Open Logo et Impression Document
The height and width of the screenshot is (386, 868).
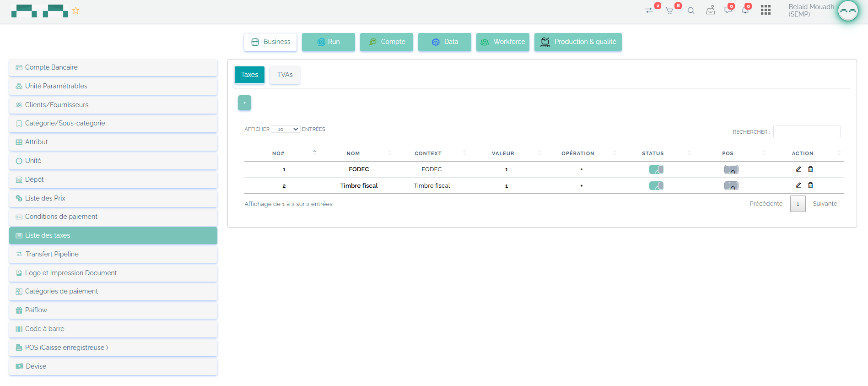pyautogui.click(x=113, y=273)
